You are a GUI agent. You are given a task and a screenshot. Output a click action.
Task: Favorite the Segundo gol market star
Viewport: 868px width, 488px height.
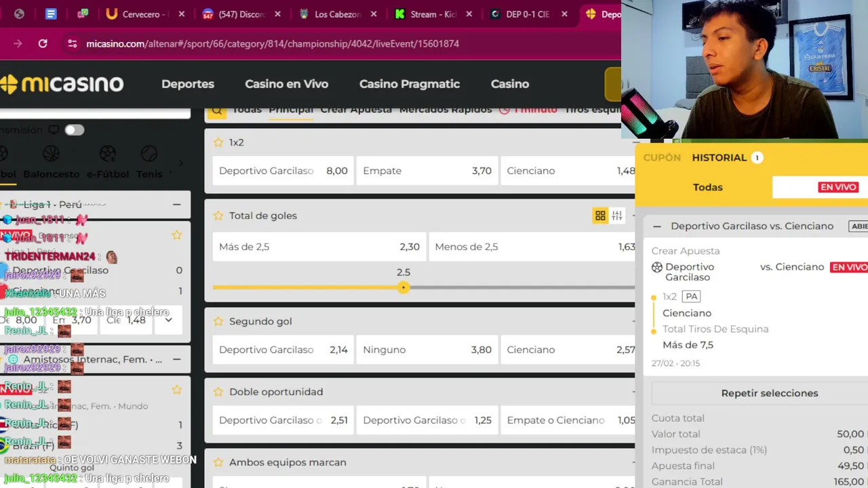coord(218,321)
